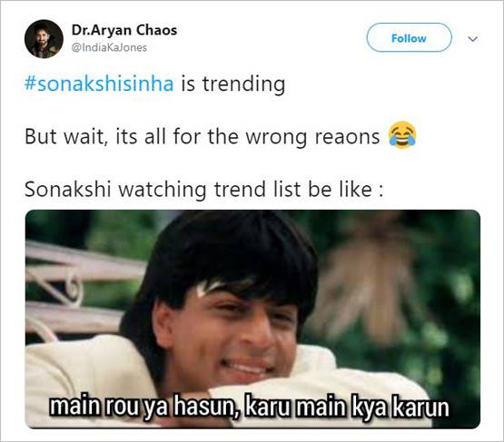Select the "is trending" tweet text
504x442 pixels.
[233, 83]
